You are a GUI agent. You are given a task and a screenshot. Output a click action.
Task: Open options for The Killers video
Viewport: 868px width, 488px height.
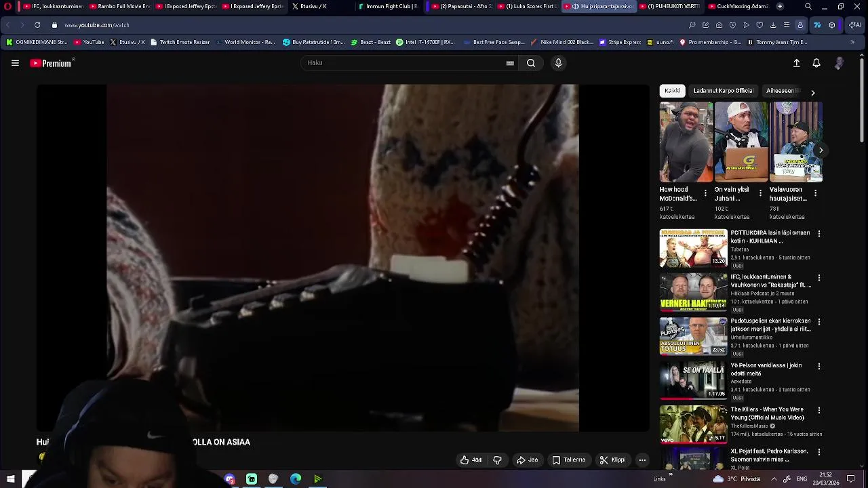(818, 410)
